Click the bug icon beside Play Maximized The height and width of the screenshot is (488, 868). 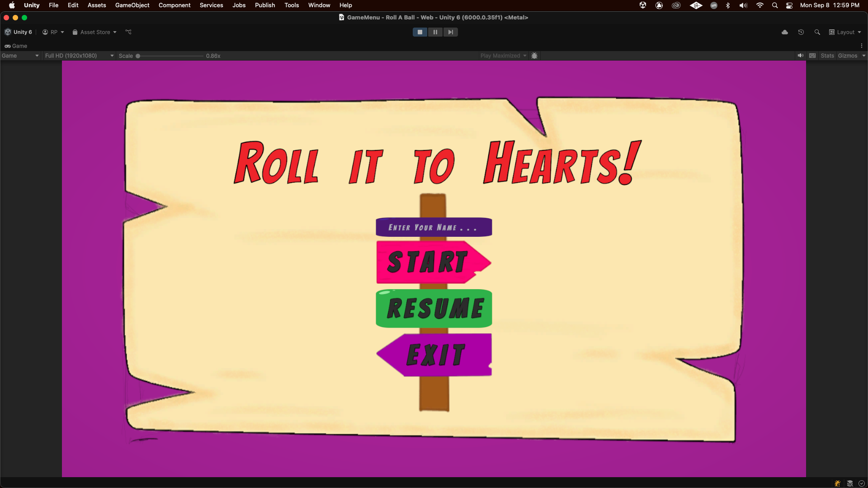point(534,56)
